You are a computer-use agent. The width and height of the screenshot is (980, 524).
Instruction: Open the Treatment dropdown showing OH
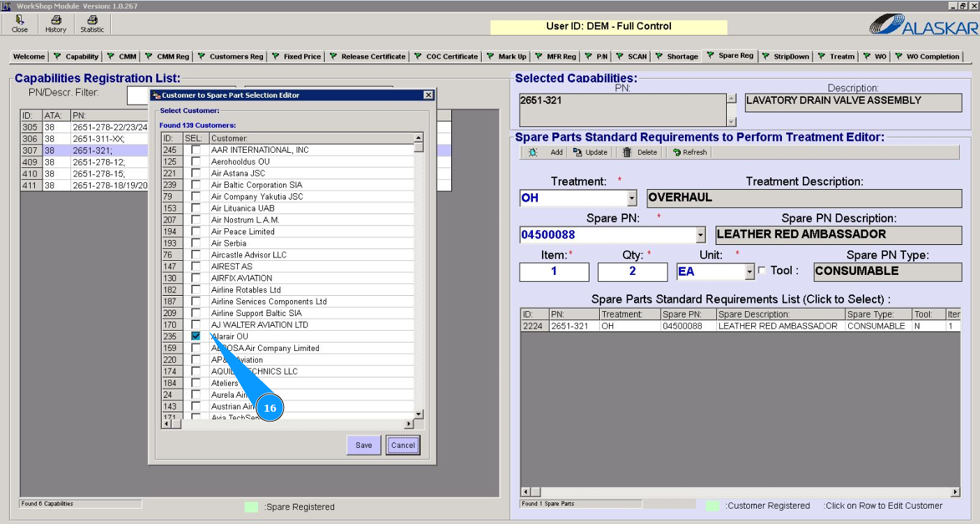(632, 199)
